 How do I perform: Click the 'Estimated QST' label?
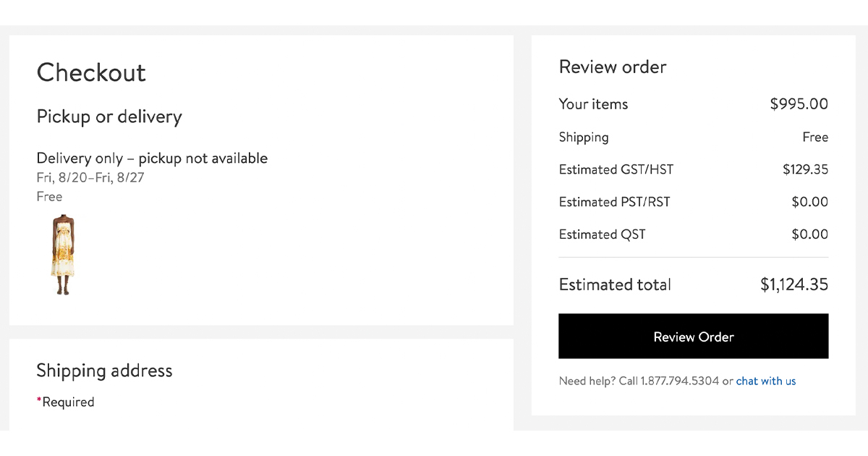[x=603, y=235]
